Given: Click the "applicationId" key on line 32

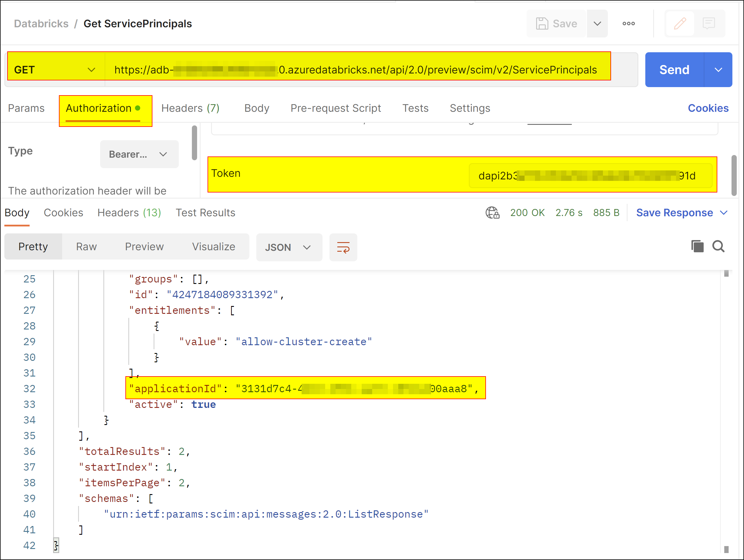Looking at the screenshot, I should [x=175, y=389].
